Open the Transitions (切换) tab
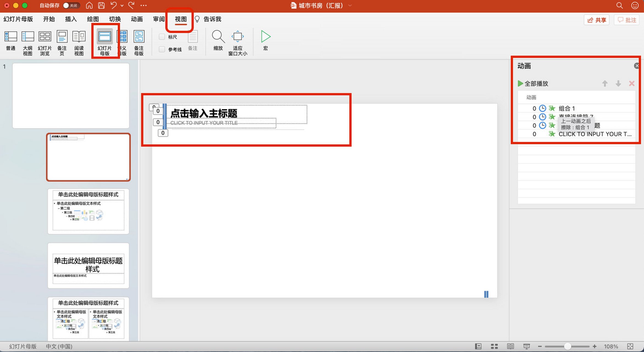 [115, 19]
